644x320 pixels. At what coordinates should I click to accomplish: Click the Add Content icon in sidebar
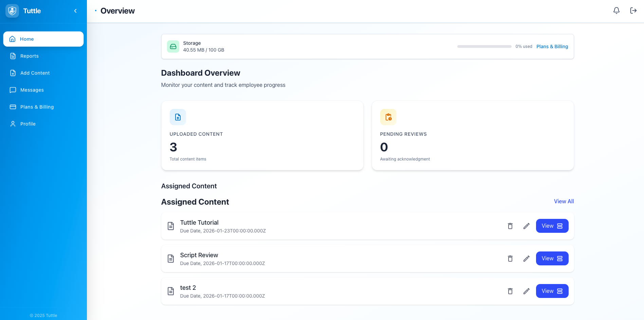(x=13, y=73)
